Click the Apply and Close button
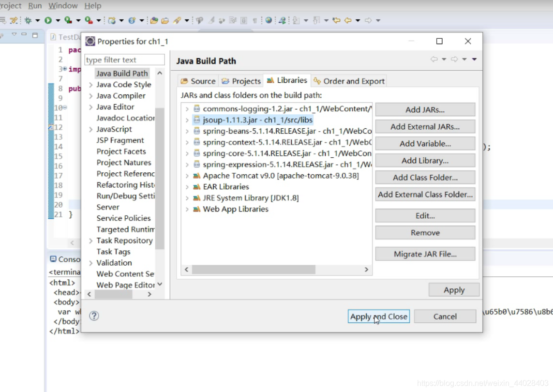 coord(378,317)
